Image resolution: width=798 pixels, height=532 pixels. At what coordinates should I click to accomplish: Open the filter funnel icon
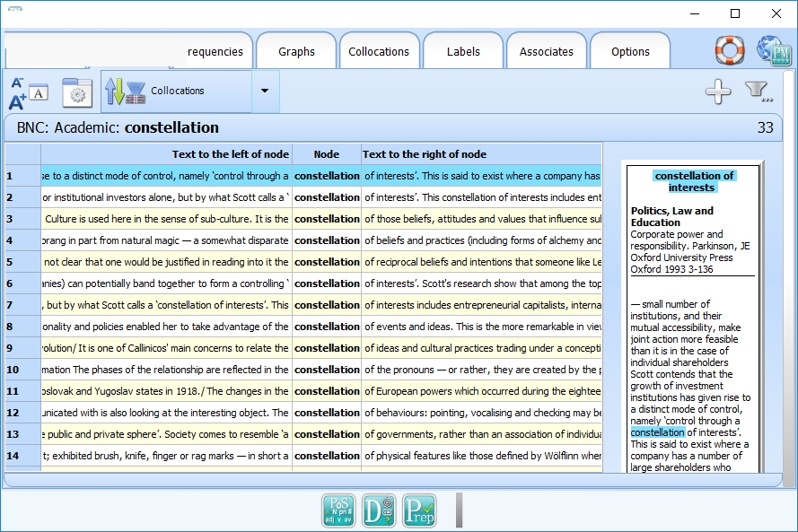click(758, 91)
